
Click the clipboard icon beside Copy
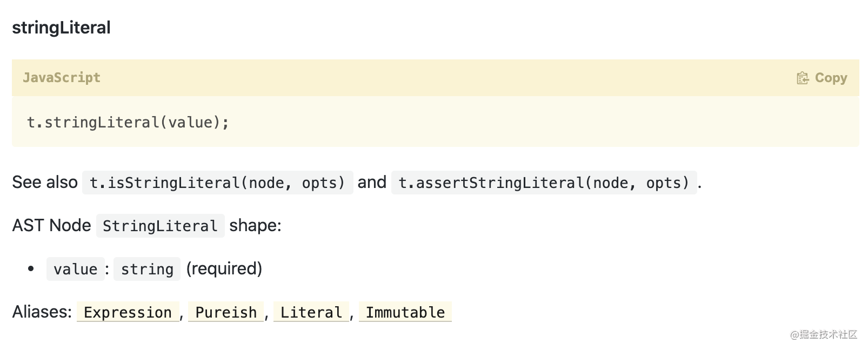coord(802,78)
